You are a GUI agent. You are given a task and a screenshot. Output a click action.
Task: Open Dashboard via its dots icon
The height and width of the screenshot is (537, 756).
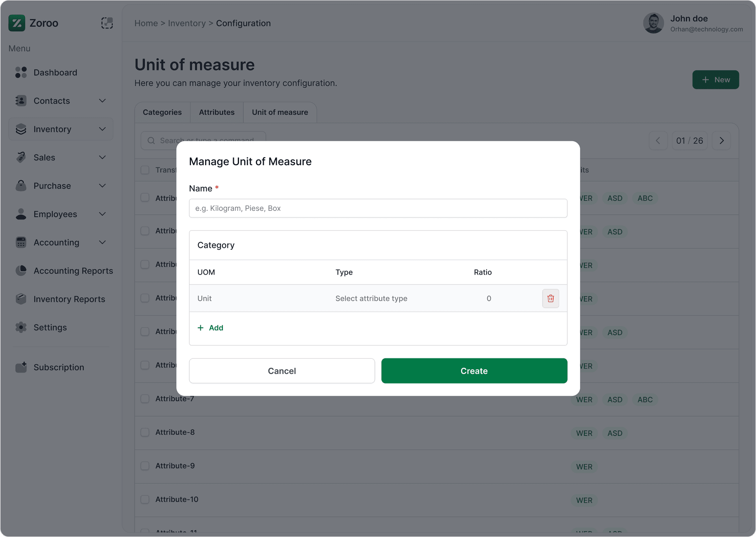(21, 72)
